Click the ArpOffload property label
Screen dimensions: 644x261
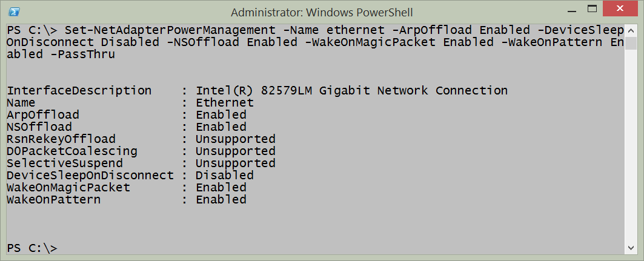point(42,115)
